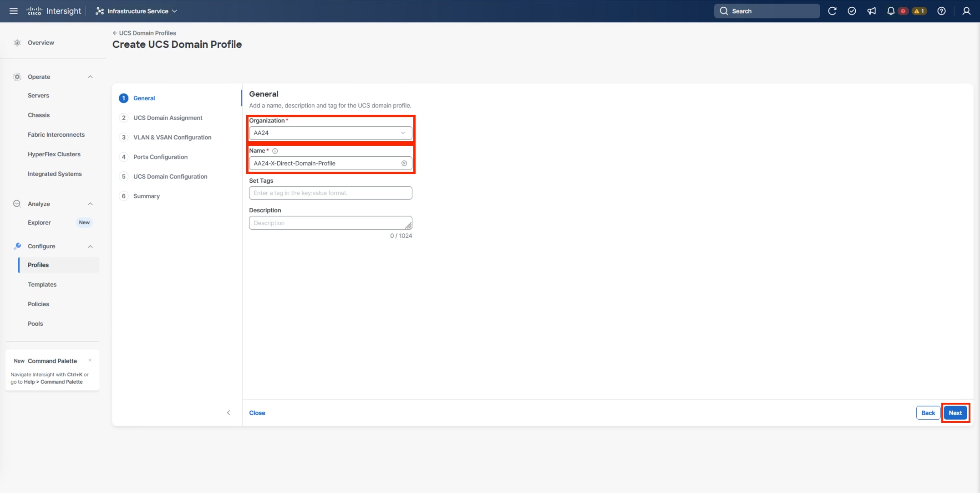Click the Next button
Screen dimensions: 980x493
[955, 412]
